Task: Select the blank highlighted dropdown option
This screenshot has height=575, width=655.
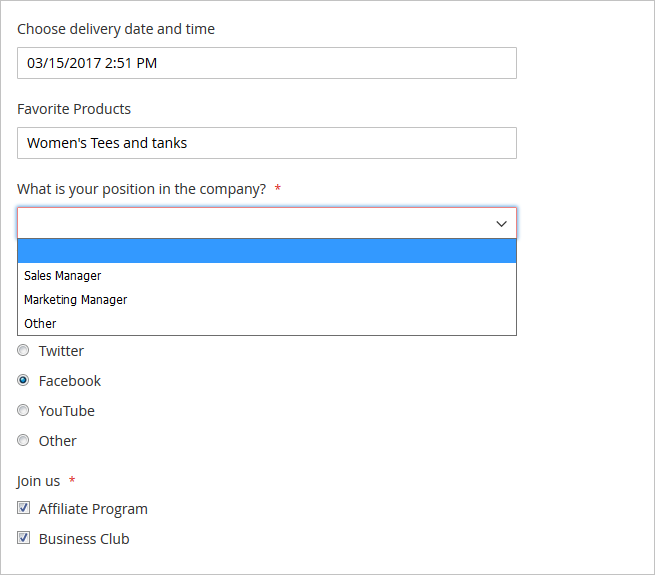Action: 266,251
